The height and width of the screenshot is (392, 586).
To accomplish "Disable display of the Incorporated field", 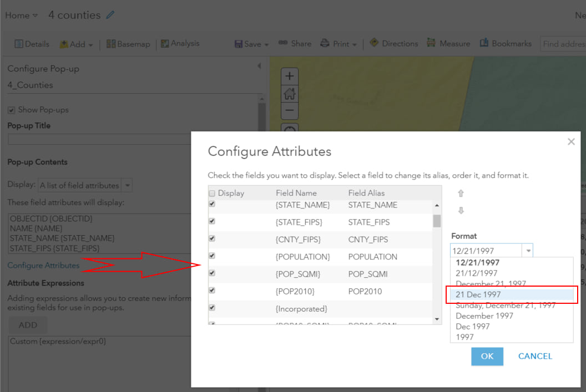I will (211, 308).
